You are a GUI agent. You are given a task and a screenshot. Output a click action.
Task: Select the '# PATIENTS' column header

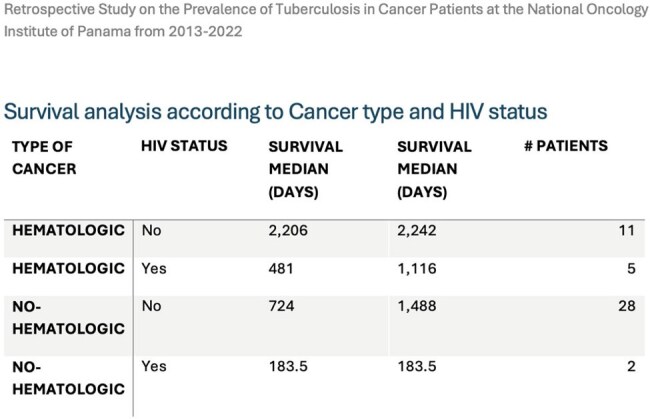[566, 146]
